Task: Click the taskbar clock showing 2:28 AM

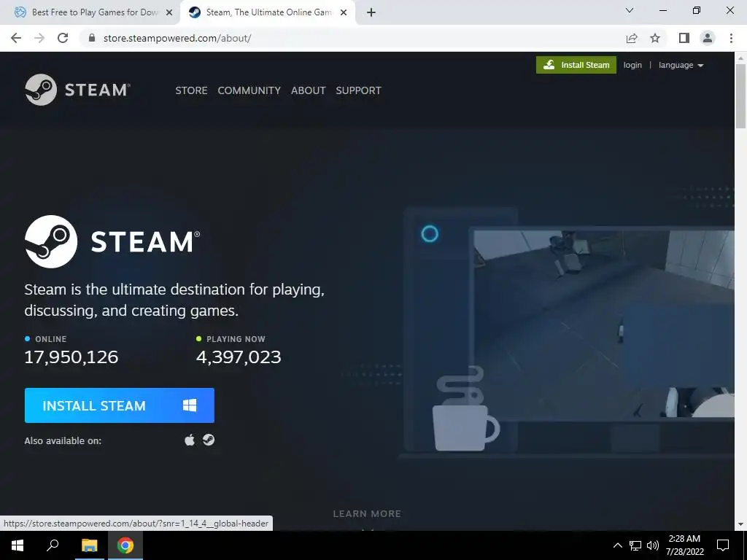Action: click(684, 545)
